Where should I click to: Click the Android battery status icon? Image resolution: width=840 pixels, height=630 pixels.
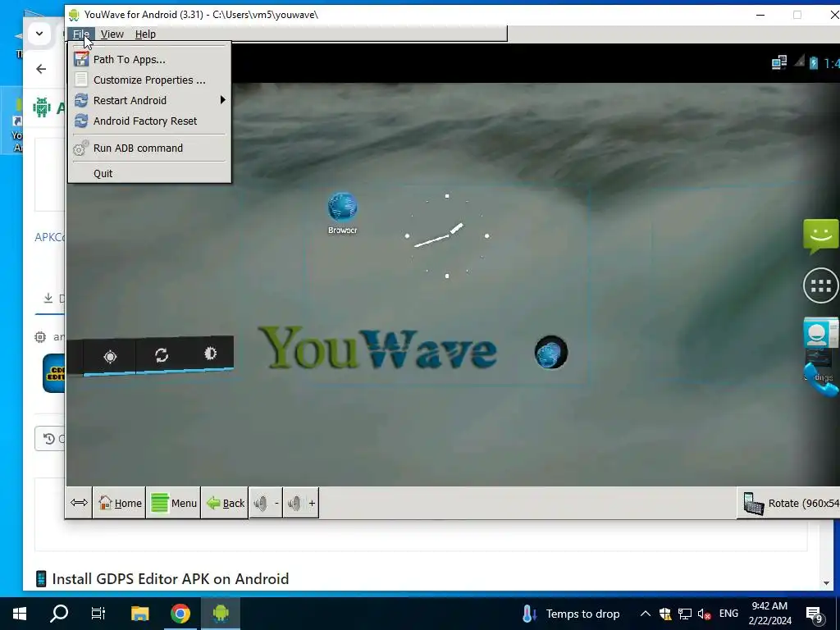(x=814, y=62)
